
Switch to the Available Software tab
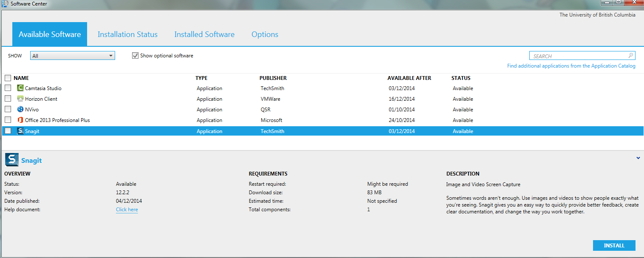50,34
